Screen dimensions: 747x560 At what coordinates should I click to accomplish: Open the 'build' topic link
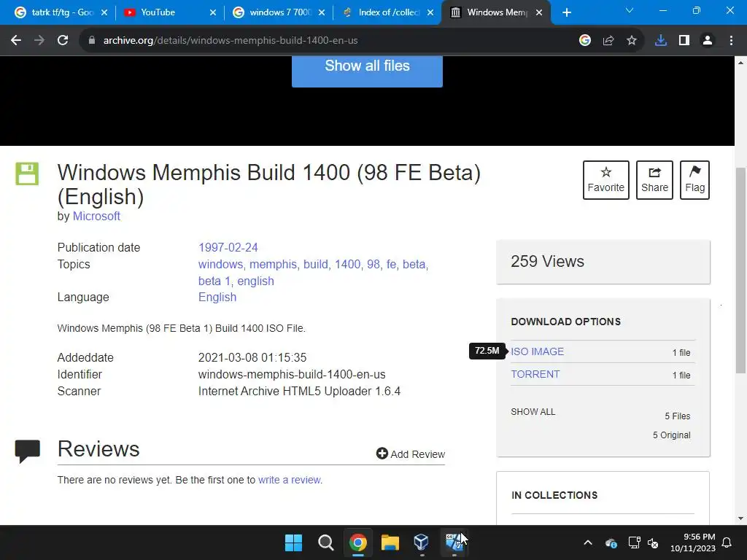pyautogui.click(x=316, y=264)
